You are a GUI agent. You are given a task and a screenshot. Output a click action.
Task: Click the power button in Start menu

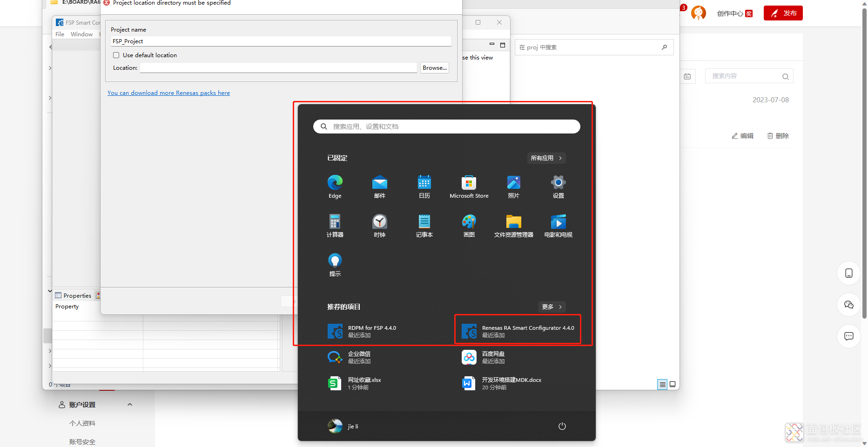pyautogui.click(x=562, y=426)
